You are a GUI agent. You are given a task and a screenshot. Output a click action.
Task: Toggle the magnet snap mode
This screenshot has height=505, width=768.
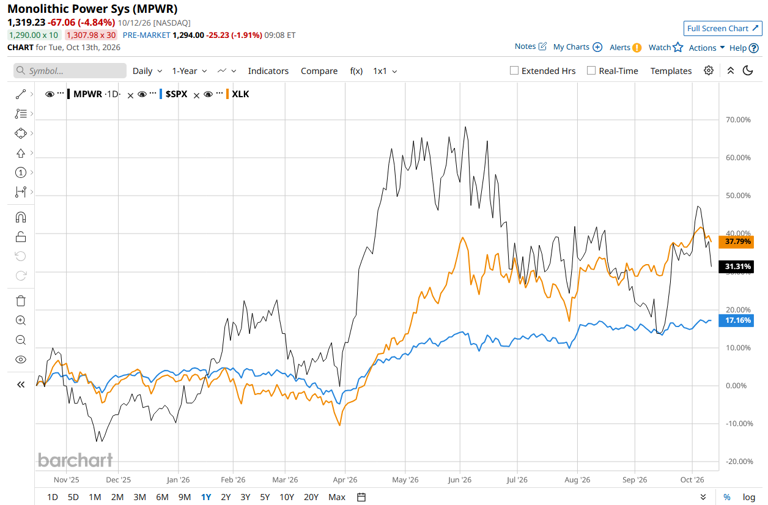pyautogui.click(x=21, y=217)
